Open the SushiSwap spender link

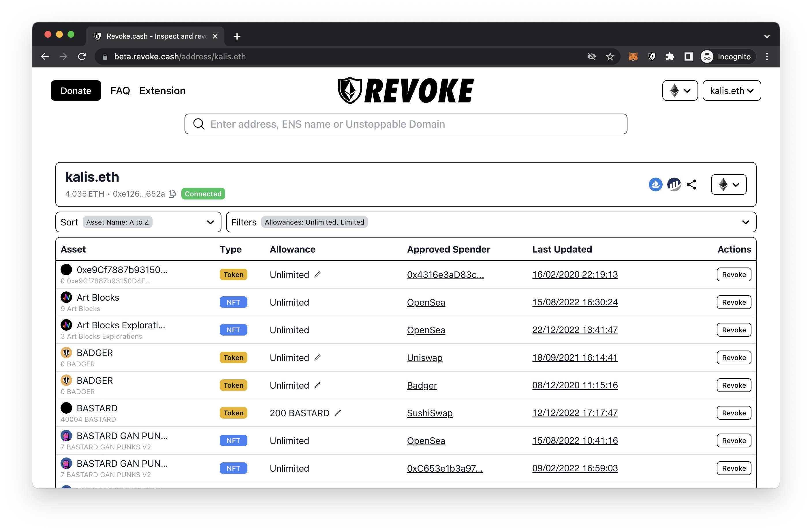[430, 413]
